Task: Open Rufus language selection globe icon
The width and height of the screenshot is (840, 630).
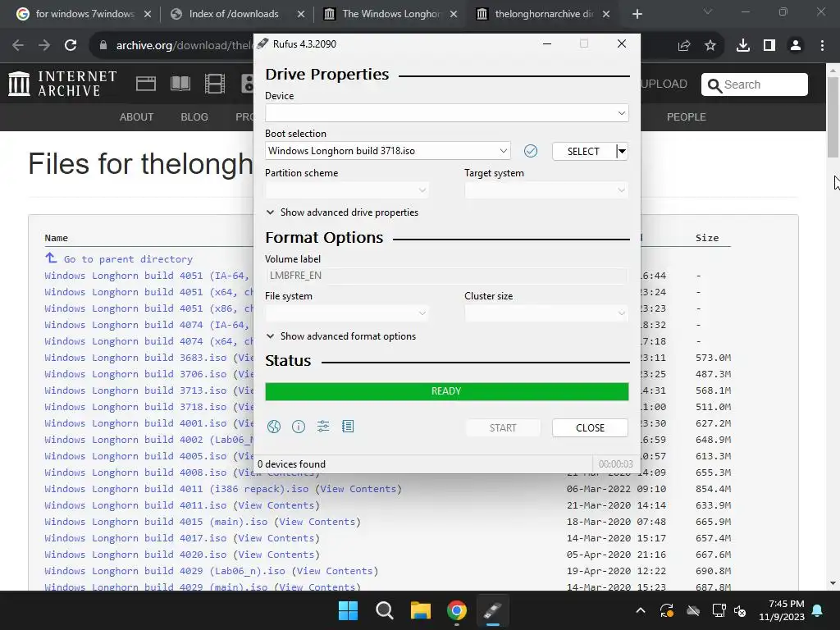Action: click(274, 427)
